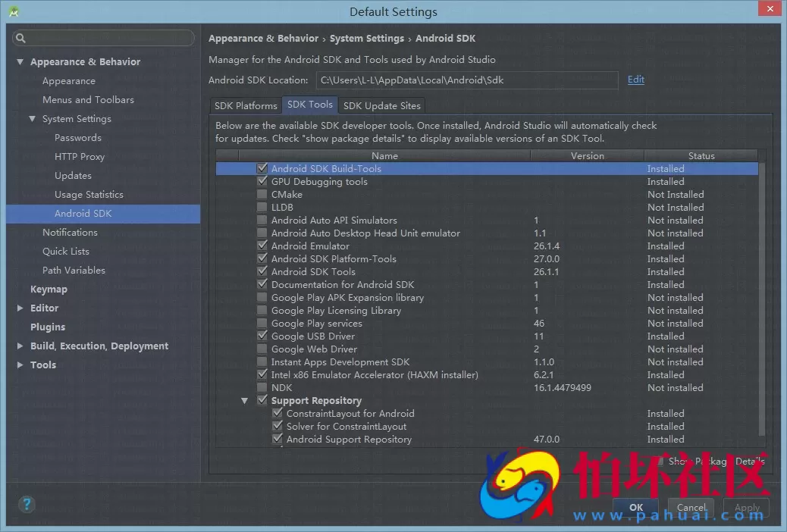Click the Apply button

coord(746,508)
